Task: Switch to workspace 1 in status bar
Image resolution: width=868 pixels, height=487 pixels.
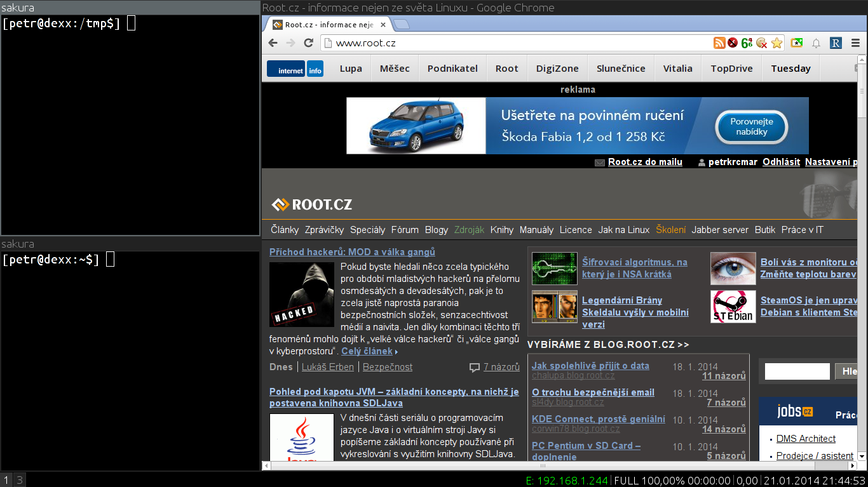Action: coord(6,480)
